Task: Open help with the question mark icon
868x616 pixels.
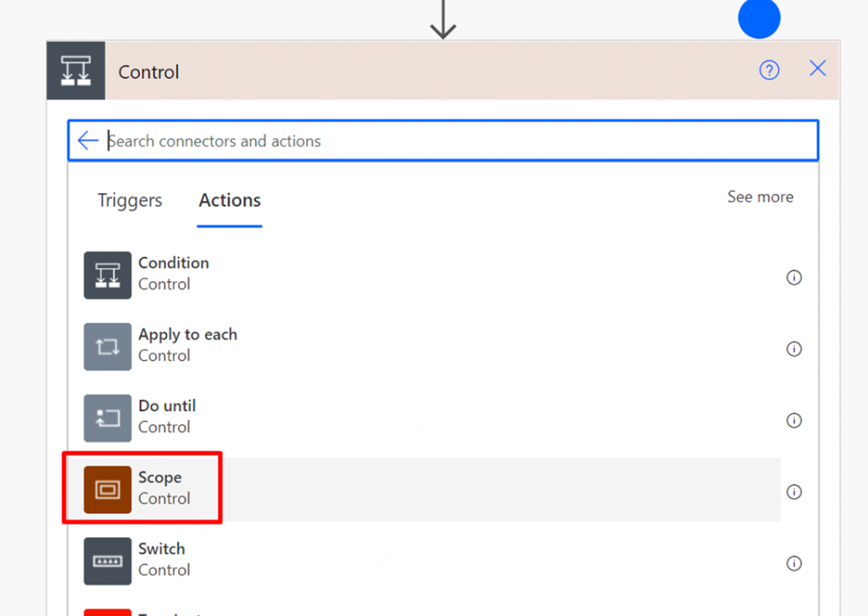Action: click(769, 70)
